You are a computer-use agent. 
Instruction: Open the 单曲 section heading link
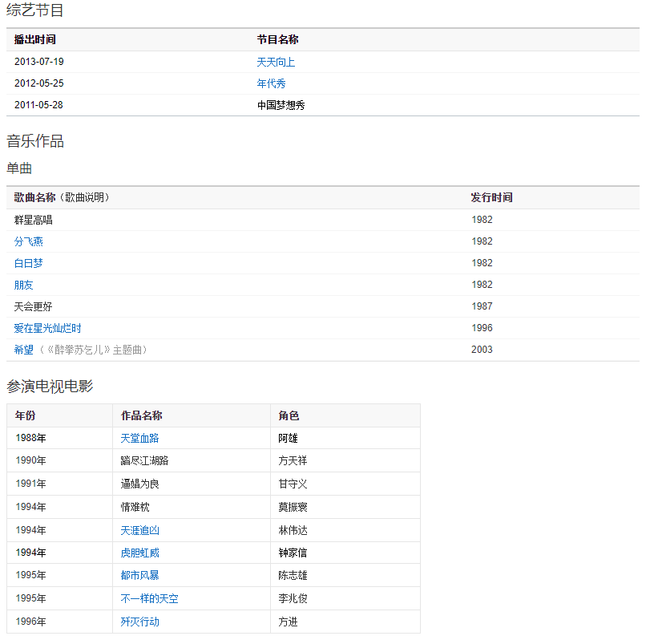click(19, 168)
